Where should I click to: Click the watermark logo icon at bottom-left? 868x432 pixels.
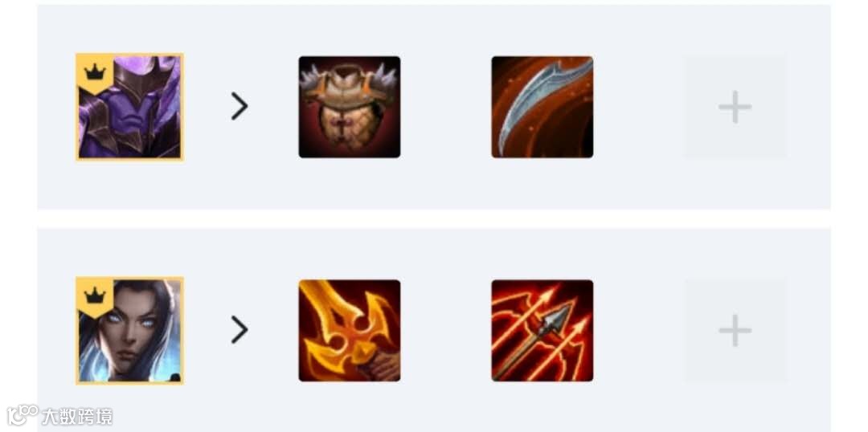click(23, 415)
